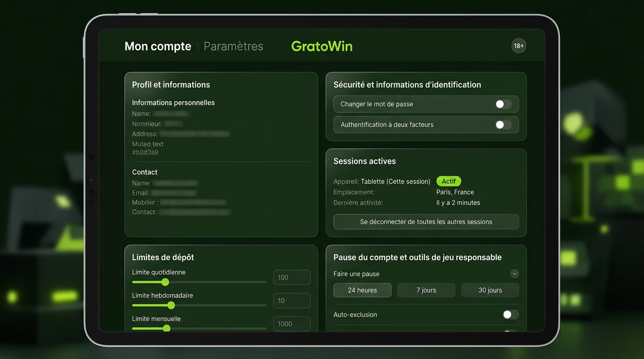
Task: Click the Il y a 2 minutes text
Action: click(458, 203)
